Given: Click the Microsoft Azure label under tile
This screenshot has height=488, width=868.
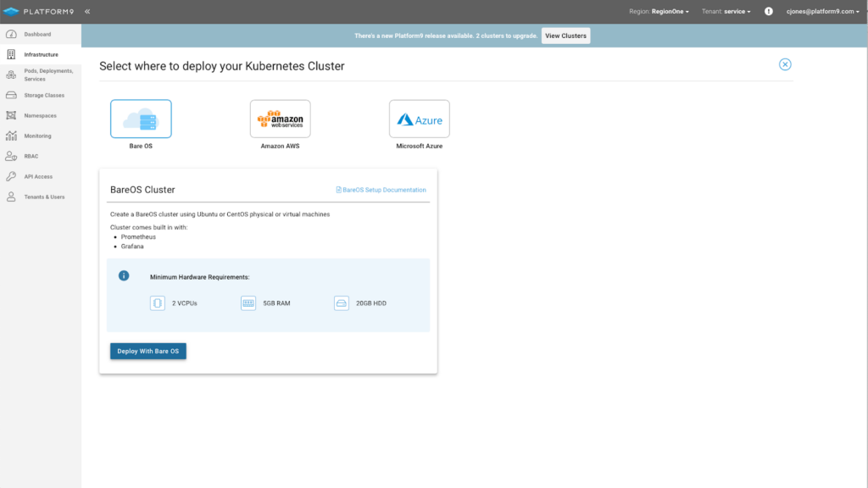Looking at the screenshot, I should (x=419, y=146).
